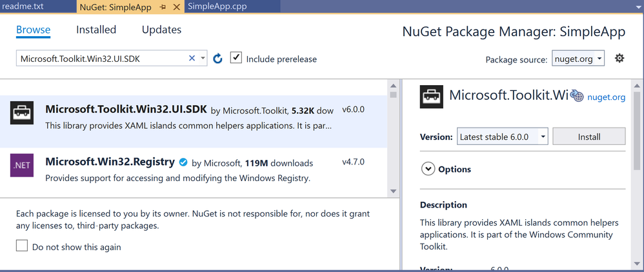Close the NuGet: SimpleApp tab
This screenshot has width=644, height=272.
[x=177, y=7]
